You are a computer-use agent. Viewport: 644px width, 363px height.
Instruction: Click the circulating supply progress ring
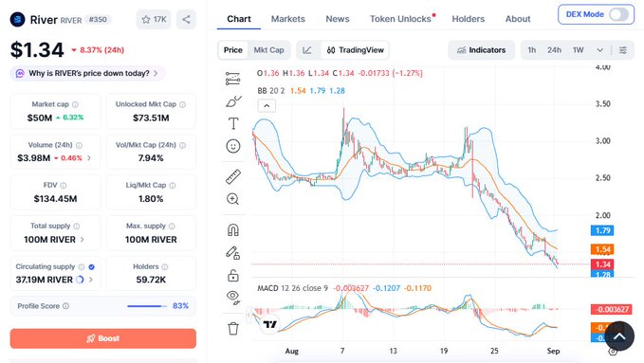click(80, 280)
